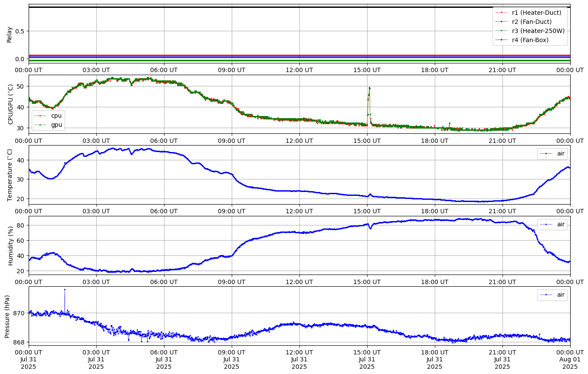Click the 21:00 UT tick below the Temperature plot
The height and width of the screenshot is (374, 588).
coord(503,211)
